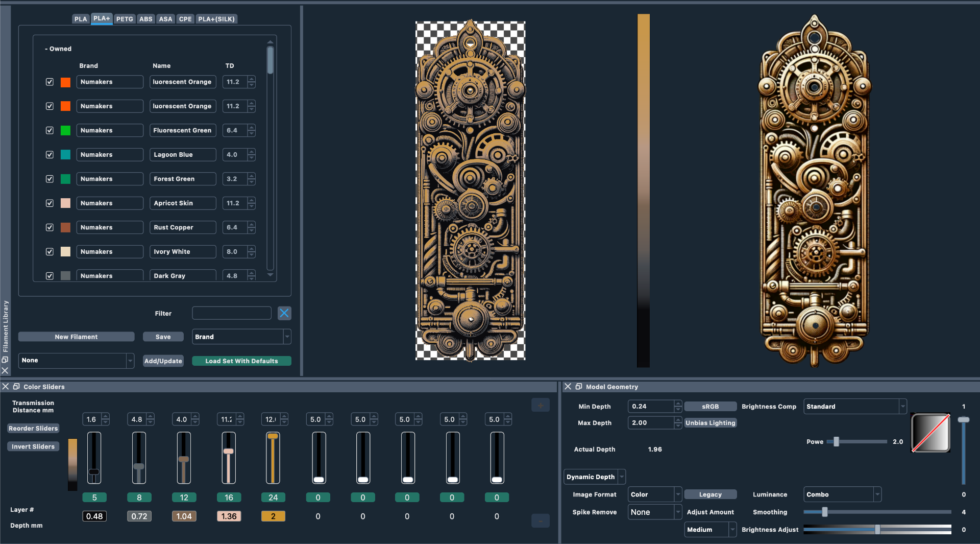This screenshot has height=544, width=980.
Task: Clear the filament filter with the X icon
Action: 284,313
